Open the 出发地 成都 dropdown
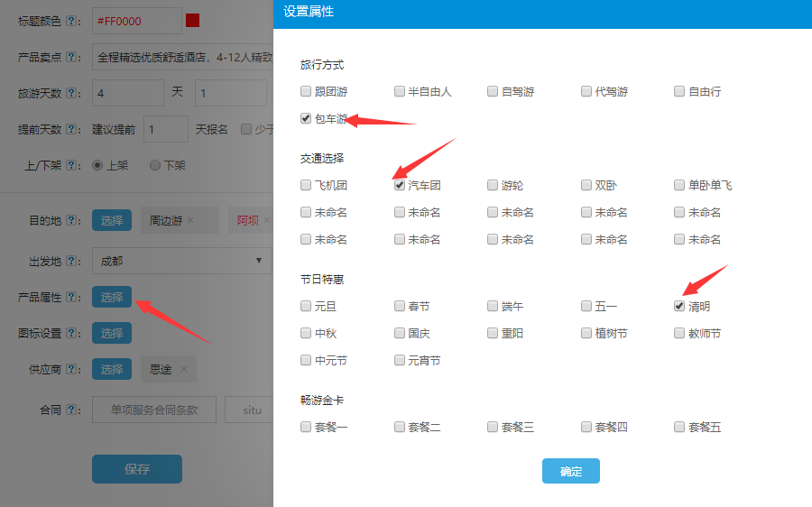The height and width of the screenshot is (507, 812). pos(180,261)
